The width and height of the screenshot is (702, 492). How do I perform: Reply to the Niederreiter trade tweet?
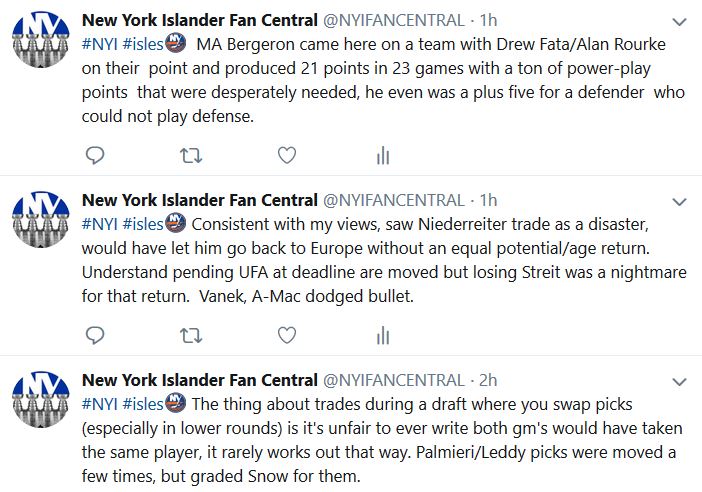[96, 335]
